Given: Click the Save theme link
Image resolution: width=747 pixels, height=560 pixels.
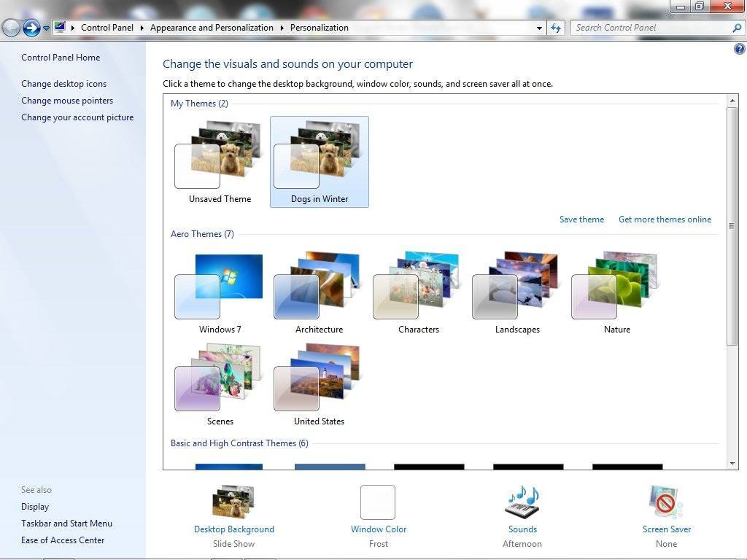Looking at the screenshot, I should (581, 219).
